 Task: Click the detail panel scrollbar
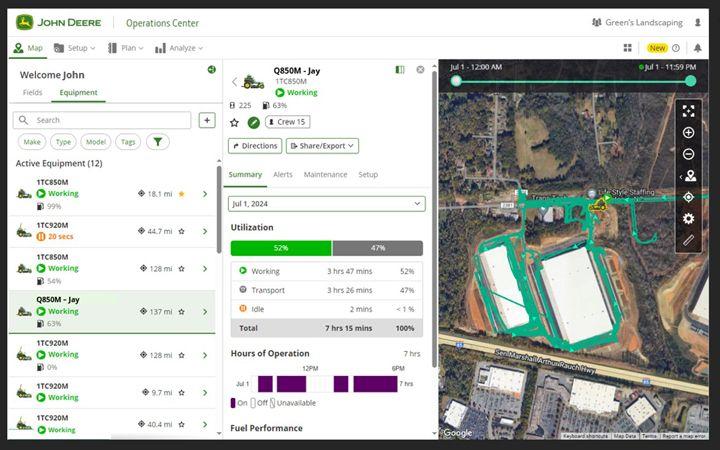[434, 220]
